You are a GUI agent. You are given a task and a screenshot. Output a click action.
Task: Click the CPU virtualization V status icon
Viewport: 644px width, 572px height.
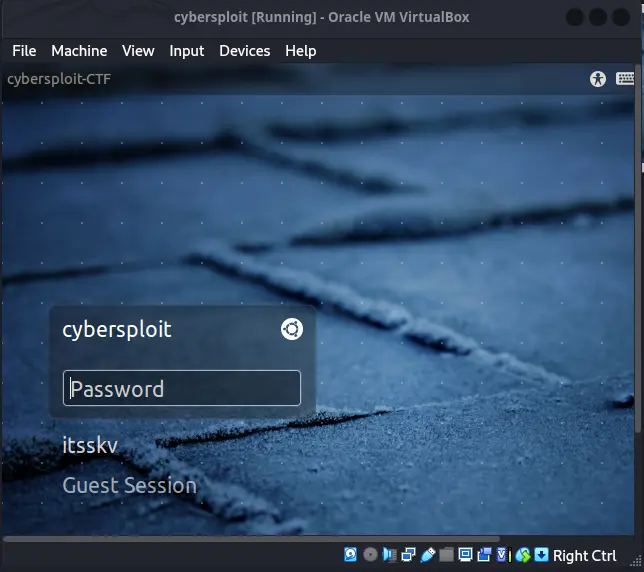point(504,555)
